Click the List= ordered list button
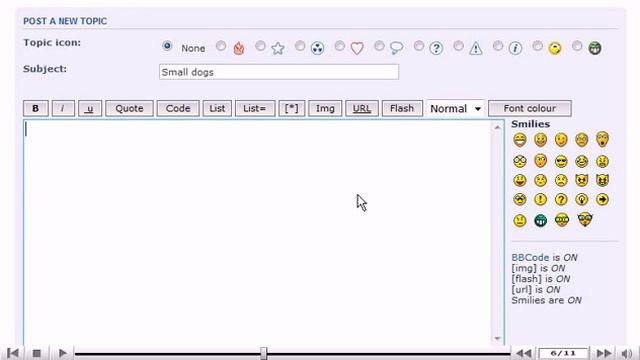The height and width of the screenshot is (360, 640). click(x=255, y=108)
